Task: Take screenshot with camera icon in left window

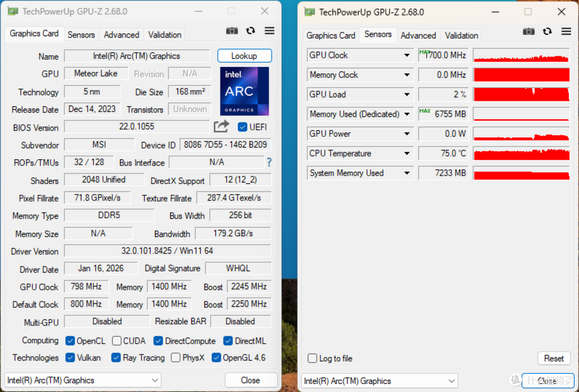Action: (x=232, y=31)
